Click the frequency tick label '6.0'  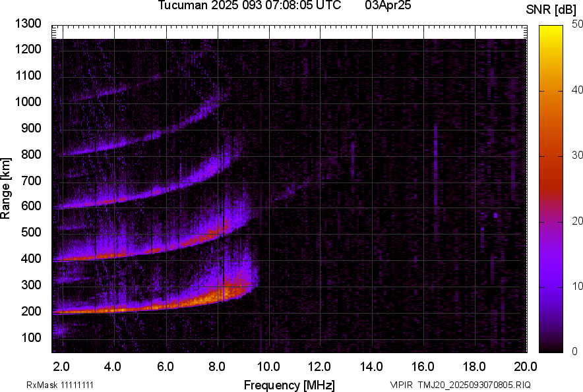coord(165,367)
